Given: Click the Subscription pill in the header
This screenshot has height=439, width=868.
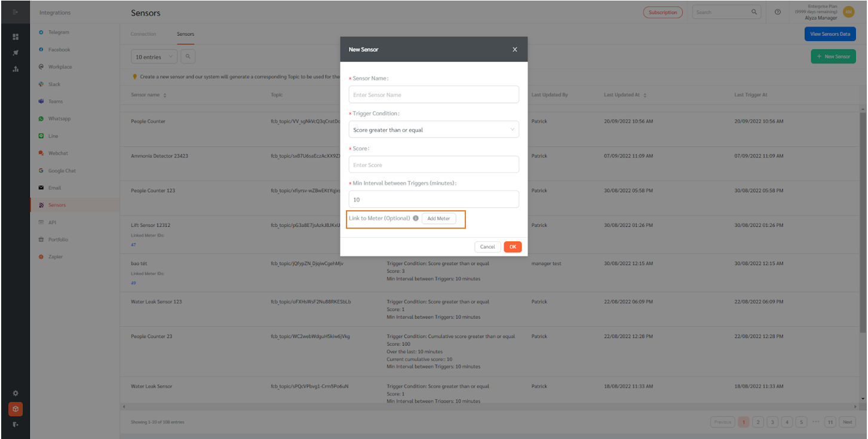Looking at the screenshot, I should (x=662, y=12).
